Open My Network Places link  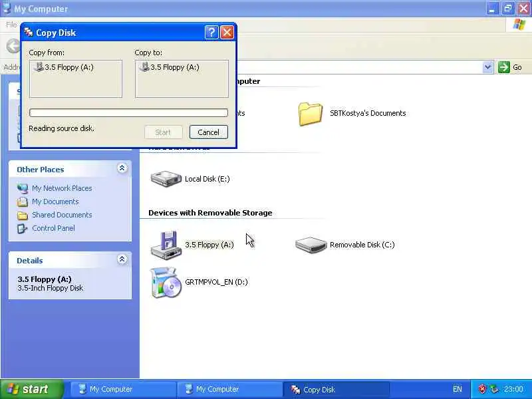(62, 188)
